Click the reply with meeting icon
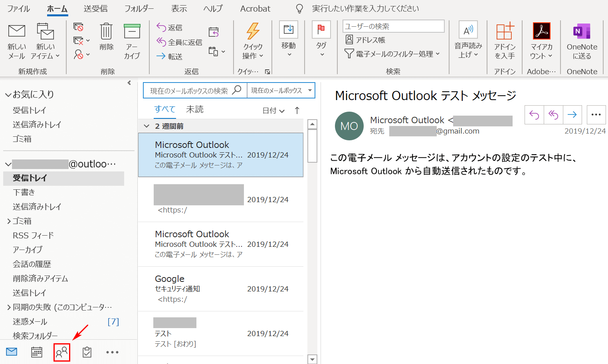The height and width of the screenshot is (364, 608). pyautogui.click(x=214, y=32)
